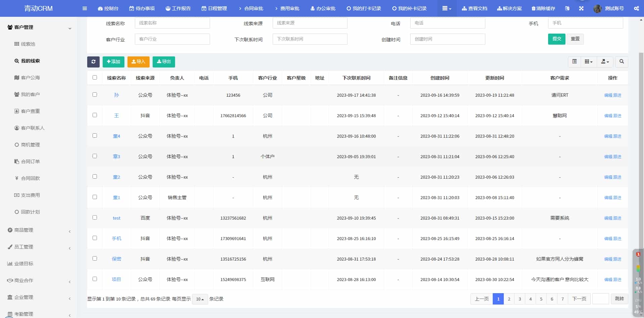Open 工作报告 in top navigation
This screenshot has width=644, height=318.
tap(178, 8)
